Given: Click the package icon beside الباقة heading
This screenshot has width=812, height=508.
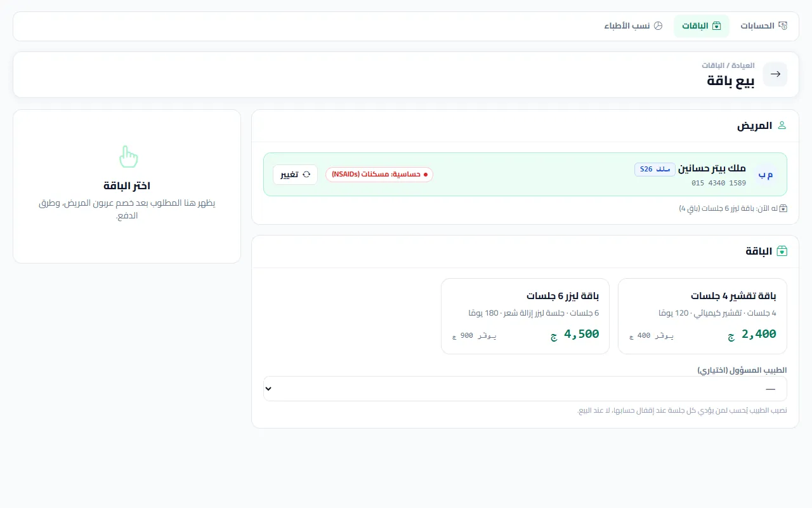Looking at the screenshot, I should (x=782, y=251).
